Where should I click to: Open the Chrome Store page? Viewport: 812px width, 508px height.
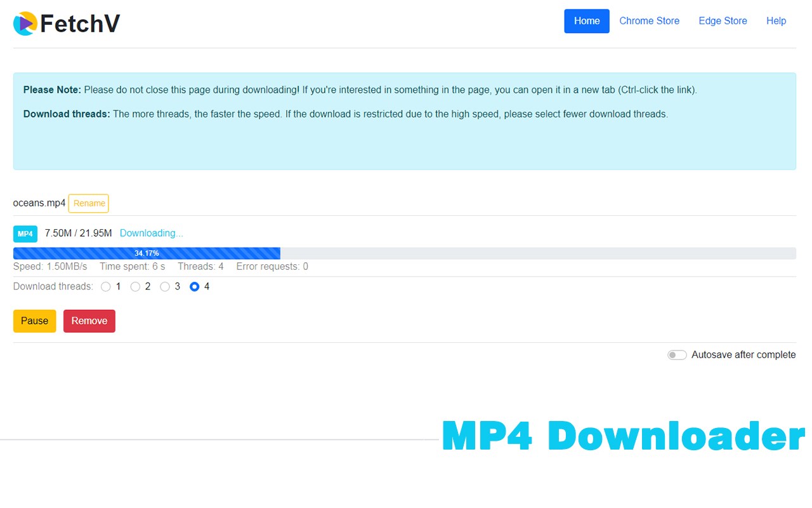click(x=649, y=21)
